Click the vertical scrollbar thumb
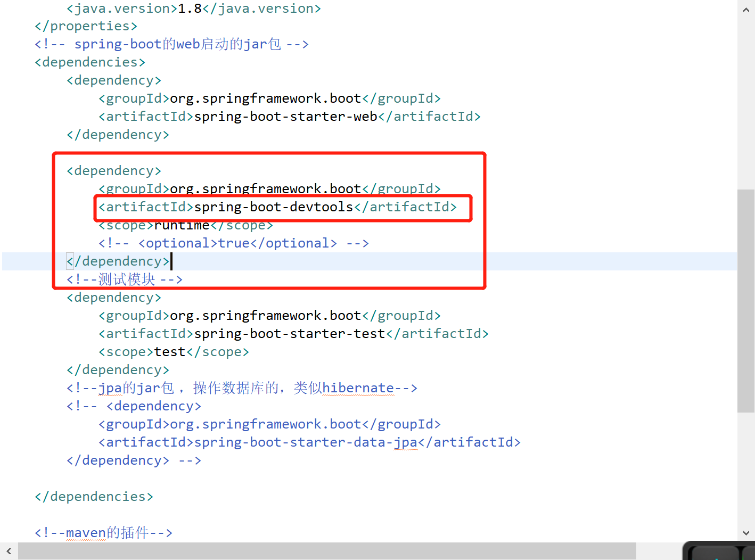The image size is (755, 560). pyautogui.click(x=746, y=301)
